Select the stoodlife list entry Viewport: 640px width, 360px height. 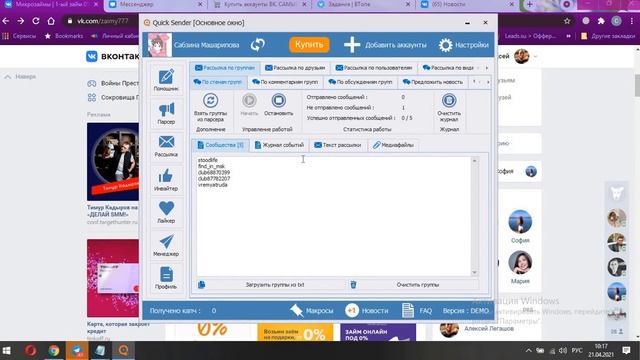(208, 160)
